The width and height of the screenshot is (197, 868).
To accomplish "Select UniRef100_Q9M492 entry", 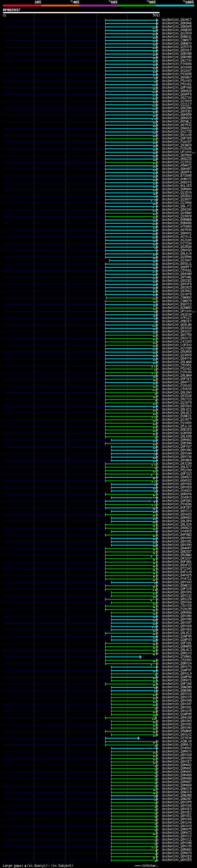I will [177, 765].
